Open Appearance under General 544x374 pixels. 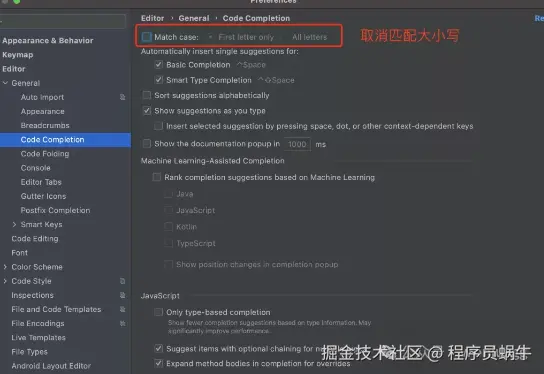(42, 111)
